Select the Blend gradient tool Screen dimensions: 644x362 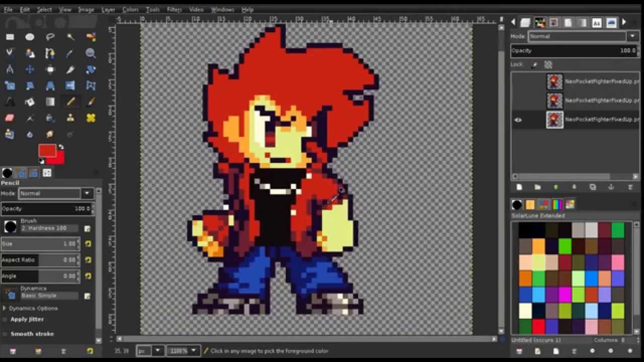click(x=50, y=102)
